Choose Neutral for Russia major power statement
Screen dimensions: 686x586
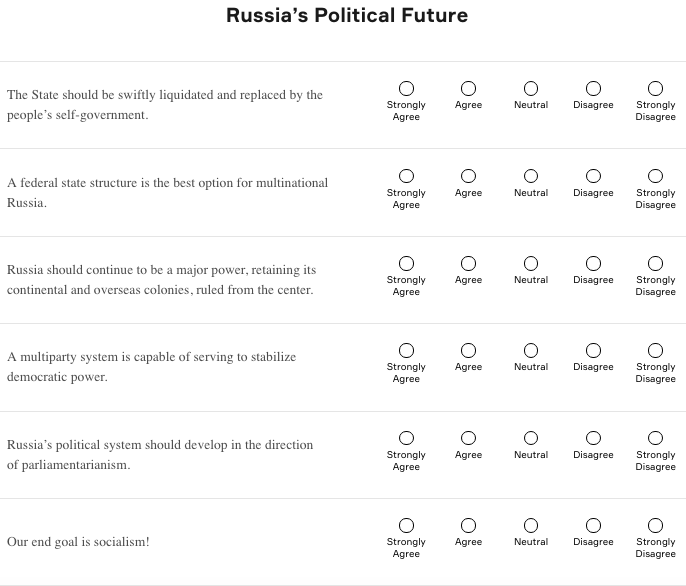click(x=531, y=263)
